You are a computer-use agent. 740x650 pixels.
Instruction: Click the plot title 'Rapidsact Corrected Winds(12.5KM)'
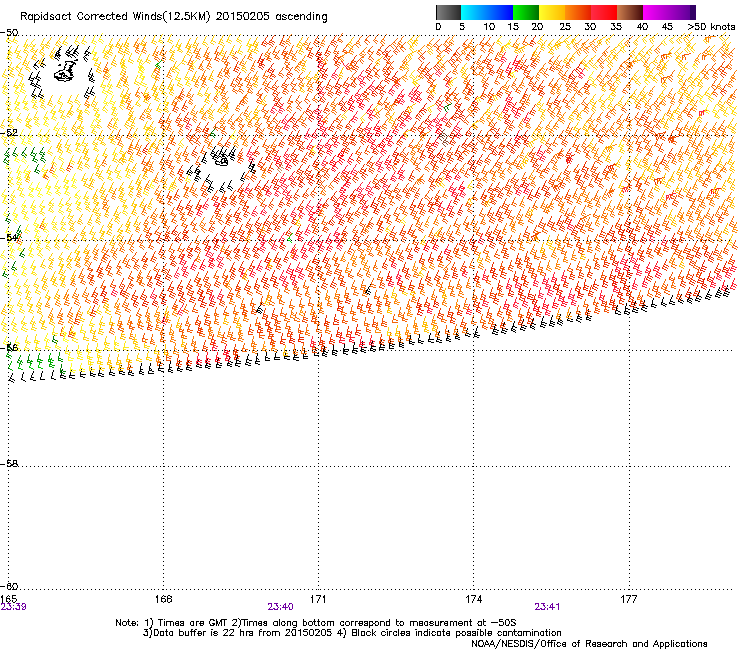(x=115, y=17)
